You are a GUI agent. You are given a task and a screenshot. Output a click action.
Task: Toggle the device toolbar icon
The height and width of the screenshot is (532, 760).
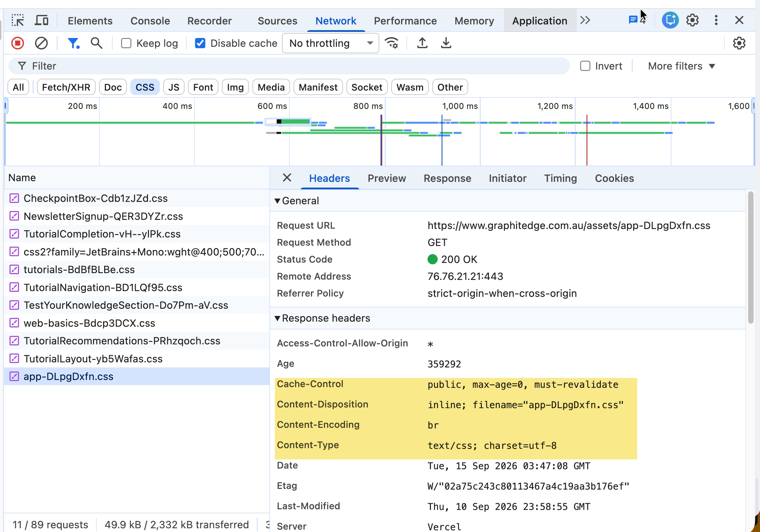(41, 20)
